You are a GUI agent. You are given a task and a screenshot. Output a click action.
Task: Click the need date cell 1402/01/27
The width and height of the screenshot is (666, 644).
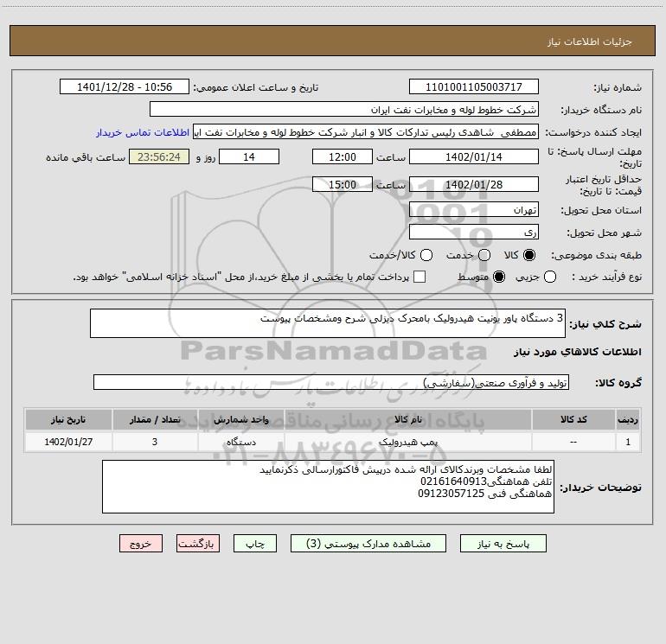(x=68, y=442)
